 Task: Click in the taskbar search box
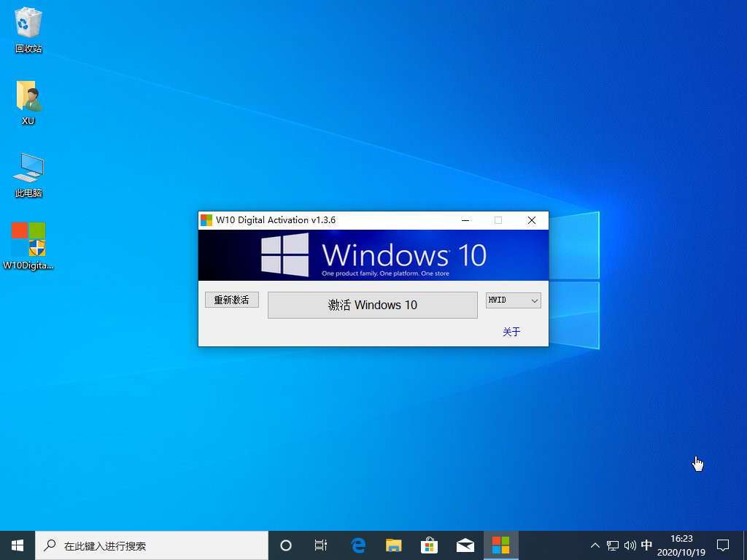(x=152, y=545)
